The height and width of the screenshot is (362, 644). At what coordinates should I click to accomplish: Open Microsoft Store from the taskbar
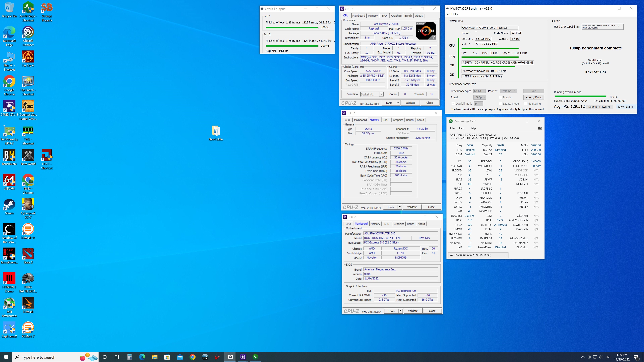[167, 357]
